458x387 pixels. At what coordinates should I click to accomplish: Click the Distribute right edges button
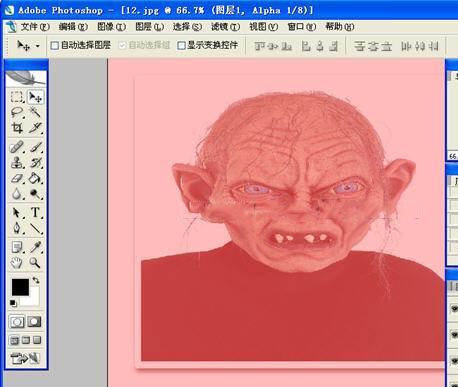coord(433,46)
